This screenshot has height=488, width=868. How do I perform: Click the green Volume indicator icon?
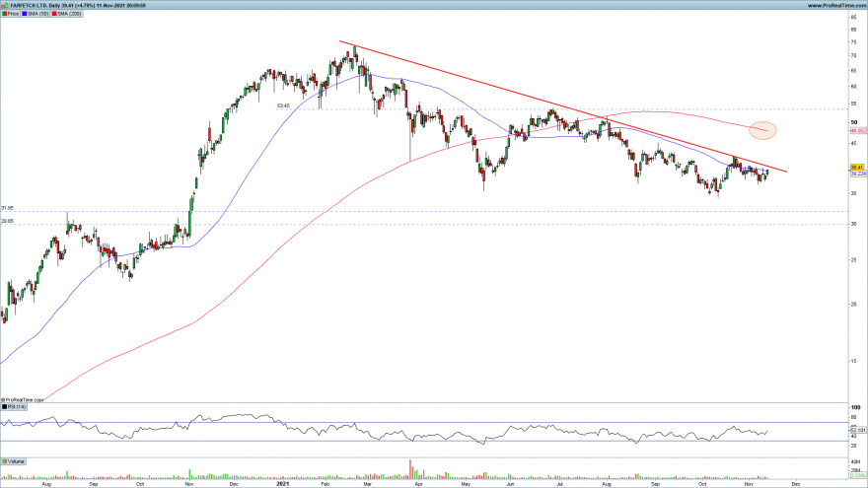pos(4,461)
